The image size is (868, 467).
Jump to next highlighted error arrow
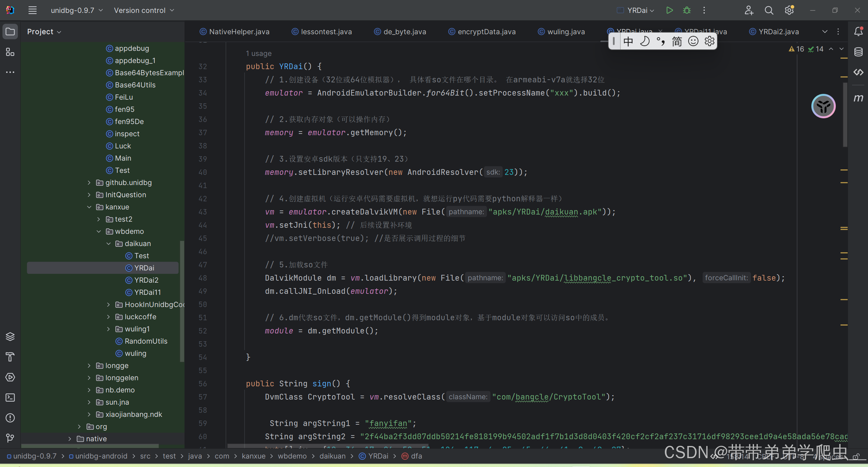coord(842,49)
